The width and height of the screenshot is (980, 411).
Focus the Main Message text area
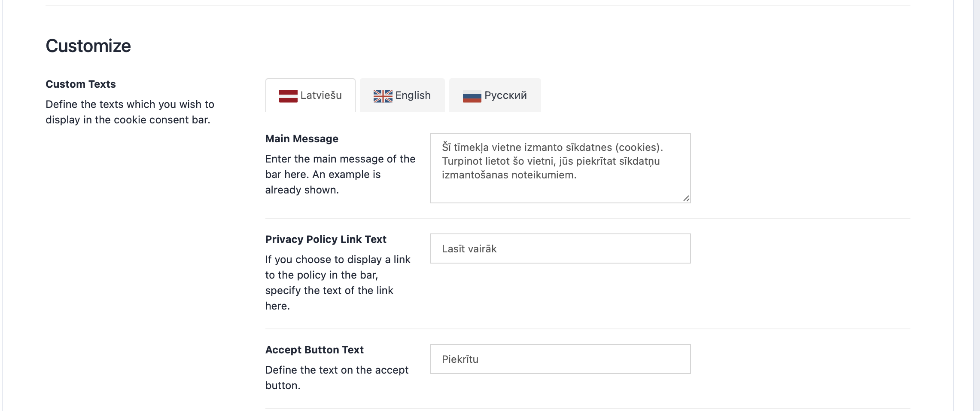point(560,168)
